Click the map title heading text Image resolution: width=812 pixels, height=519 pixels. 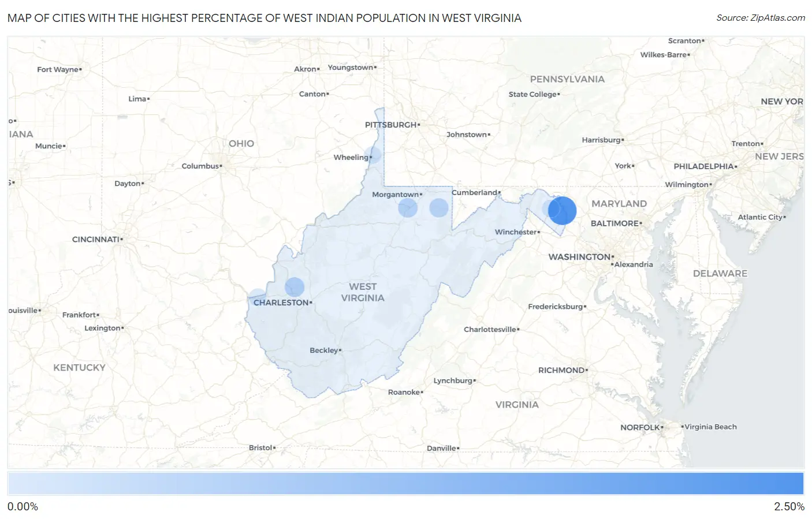(x=265, y=18)
